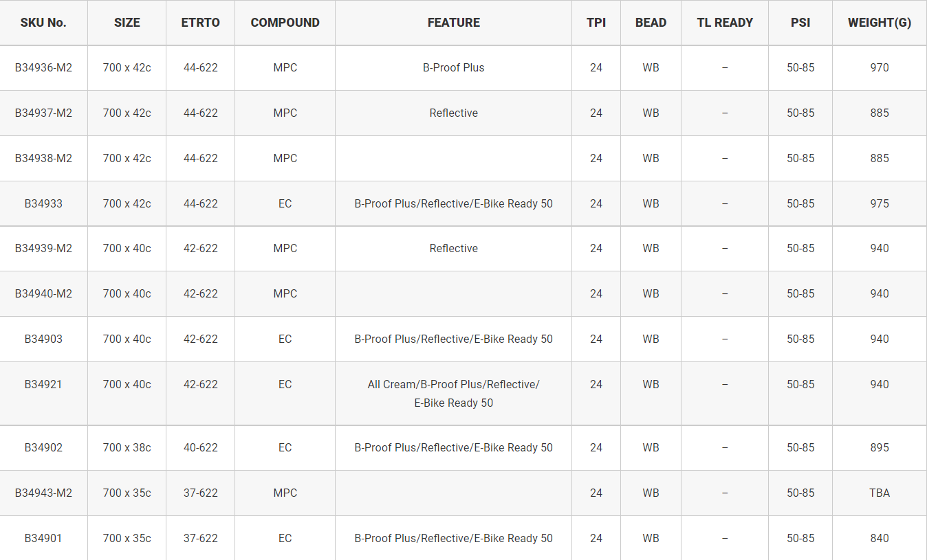The height and width of the screenshot is (560, 927).
Task: Click the TBA weight value
Action: tap(879, 493)
